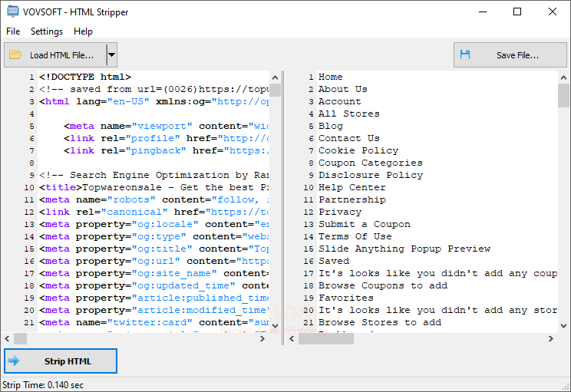Expand the Load HTML File dropdown arrow
This screenshot has width=571, height=392.
[112, 55]
